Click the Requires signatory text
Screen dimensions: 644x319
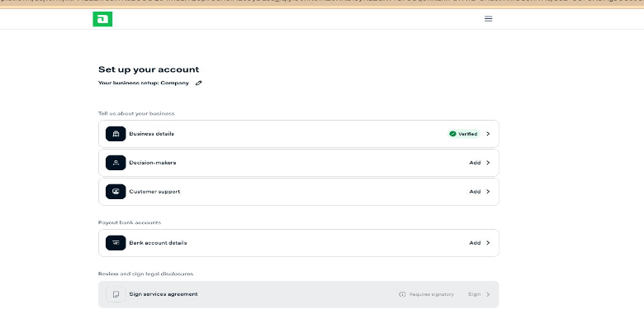coord(431,294)
